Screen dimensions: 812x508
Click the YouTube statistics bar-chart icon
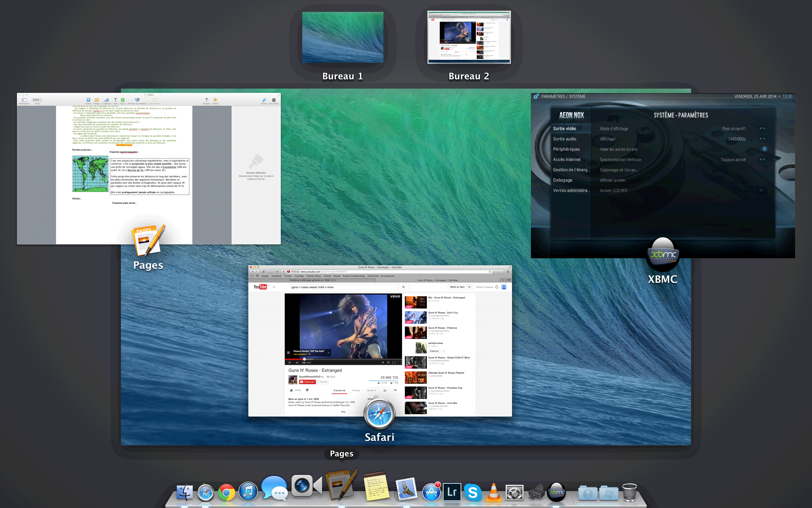385,390
